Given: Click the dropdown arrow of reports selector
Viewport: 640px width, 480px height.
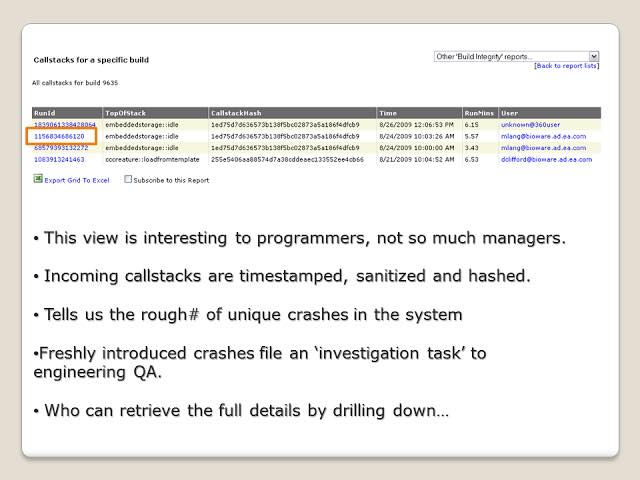Looking at the screenshot, I should (x=594, y=56).
